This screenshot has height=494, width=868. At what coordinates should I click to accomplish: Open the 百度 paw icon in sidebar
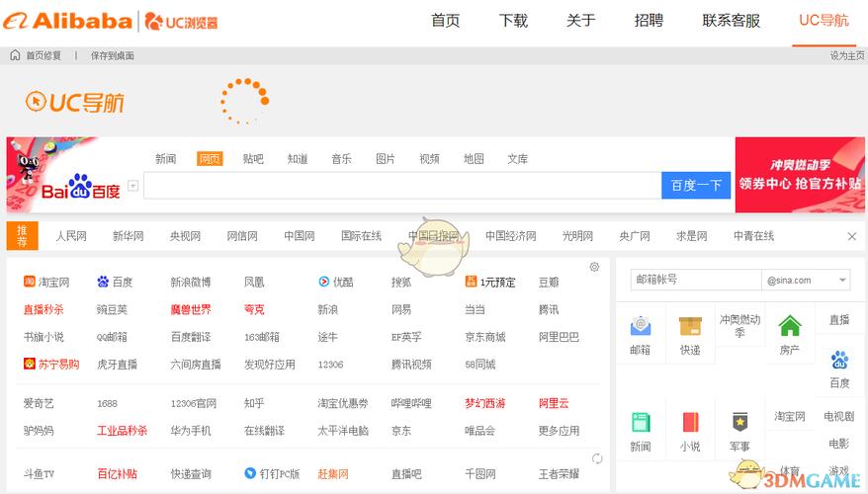tap(839, 360)
